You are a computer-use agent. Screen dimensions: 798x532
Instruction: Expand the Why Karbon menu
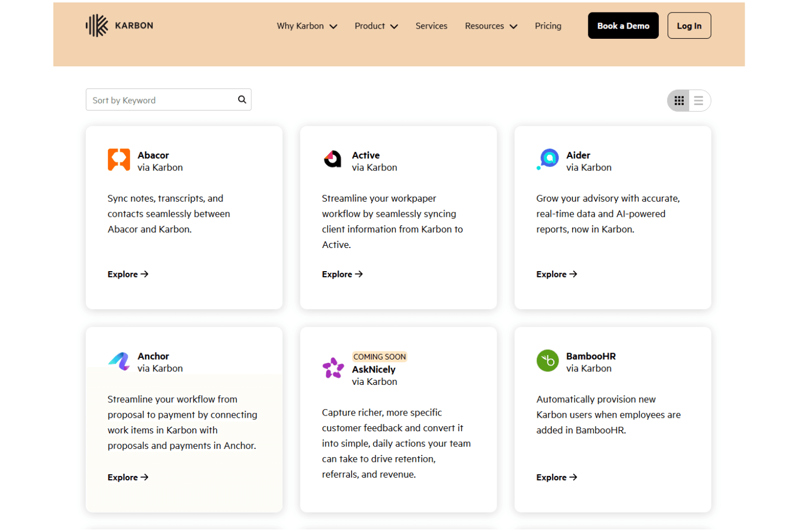[x=307, y=26]
